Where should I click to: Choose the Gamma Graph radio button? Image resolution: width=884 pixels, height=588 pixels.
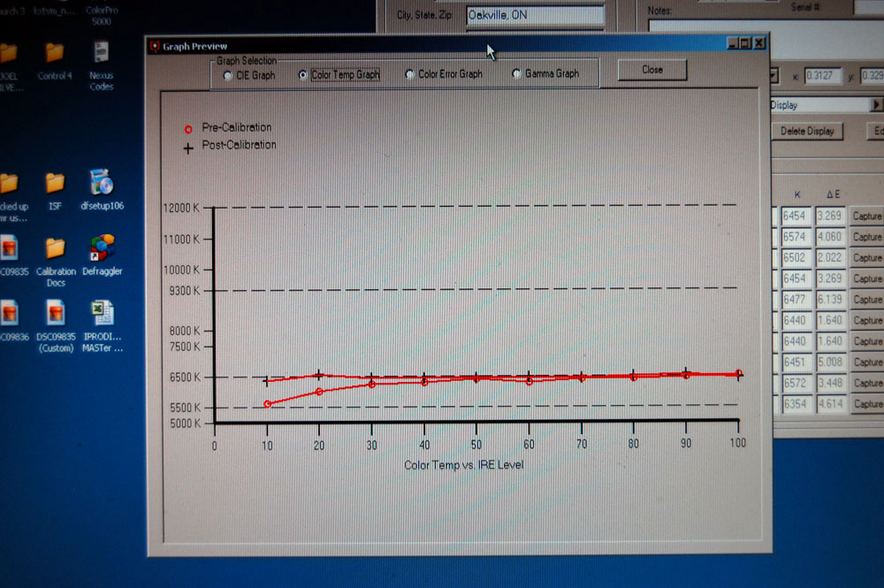[517, 74]
